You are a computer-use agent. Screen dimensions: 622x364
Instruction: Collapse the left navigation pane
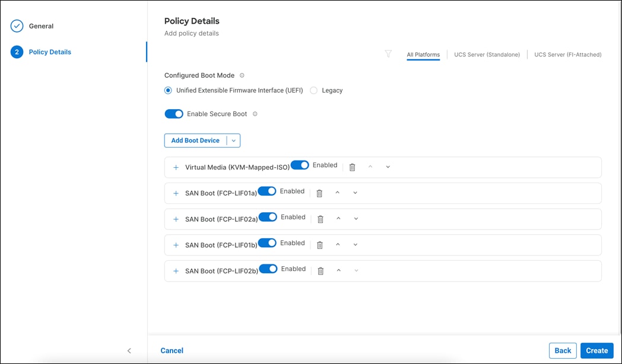click(x=129, y=350)
